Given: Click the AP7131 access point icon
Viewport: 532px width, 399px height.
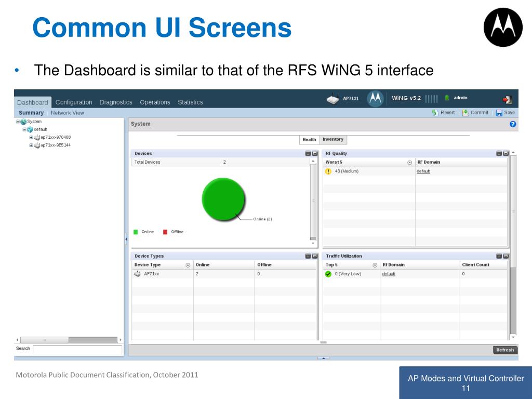Looking at the screenshot, I should [x=332, y=99].
